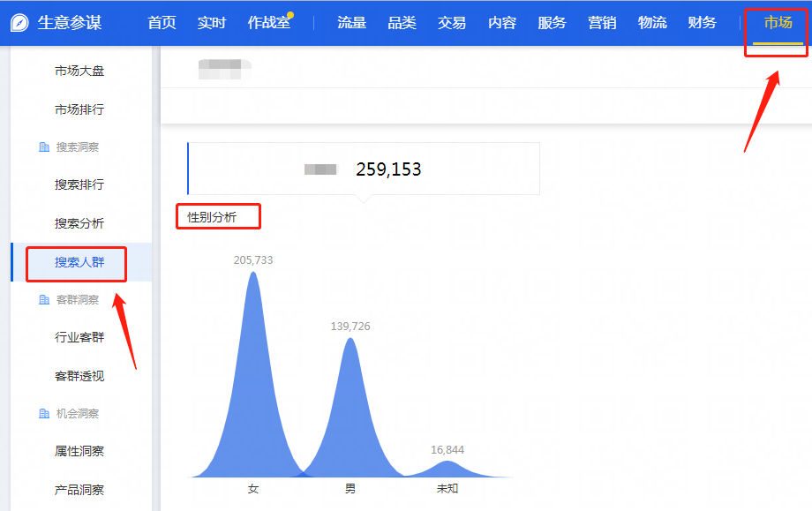Image resolution: width=812 pixels, height=511 pixels.
Task: Click the 男 peak showing 139,726
Action: (350, 397)
